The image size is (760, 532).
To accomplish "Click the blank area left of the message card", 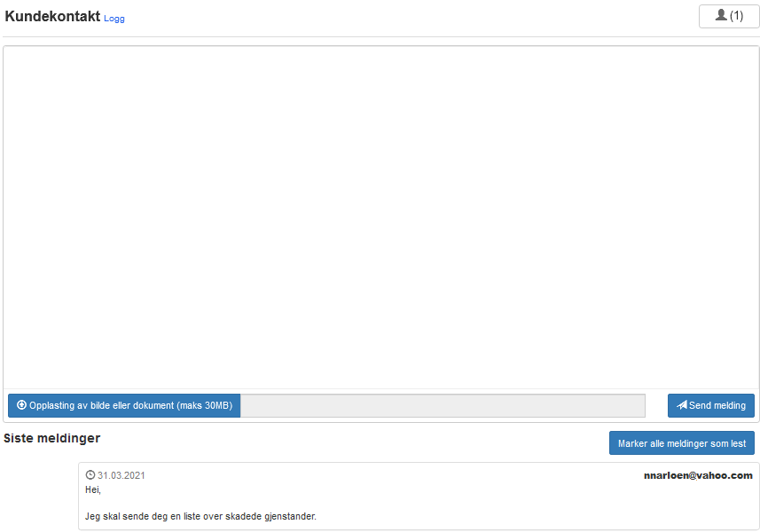I will [40, 496].
